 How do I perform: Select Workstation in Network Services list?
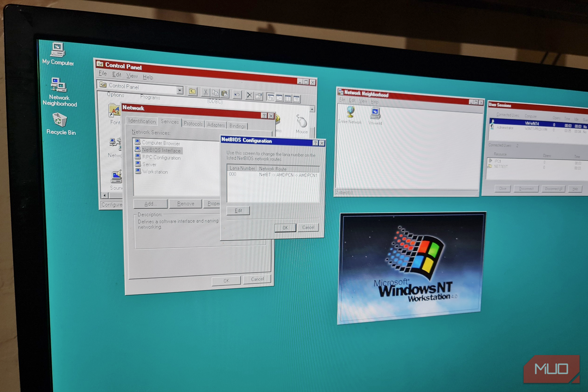click(x=152, y=172)
